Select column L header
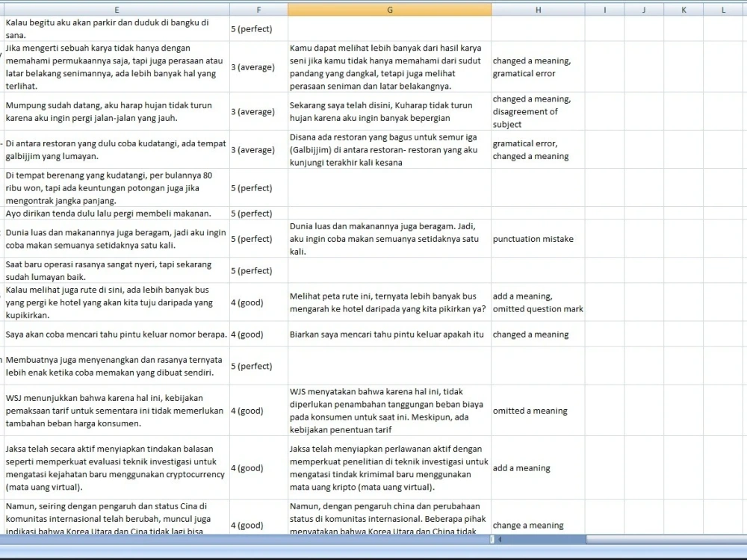Image resolution: width=747 pixels, height=560 pixels. click(725, 10)
